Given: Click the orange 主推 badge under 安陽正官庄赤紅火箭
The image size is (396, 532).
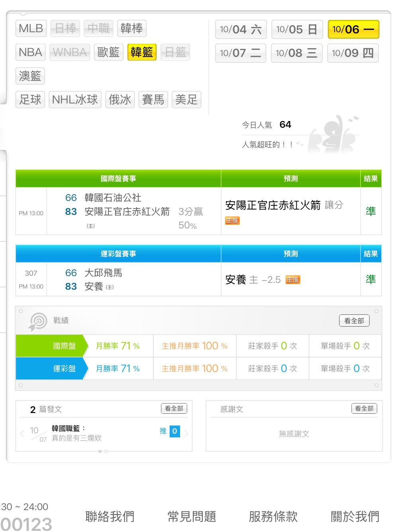Looking at the screenshot, I should (x=232, y=220).
